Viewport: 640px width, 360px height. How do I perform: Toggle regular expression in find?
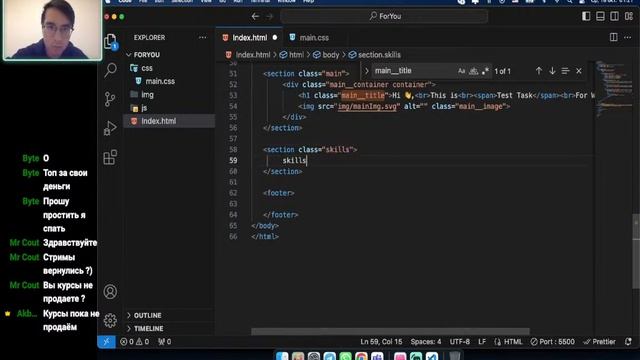(485, 71)
